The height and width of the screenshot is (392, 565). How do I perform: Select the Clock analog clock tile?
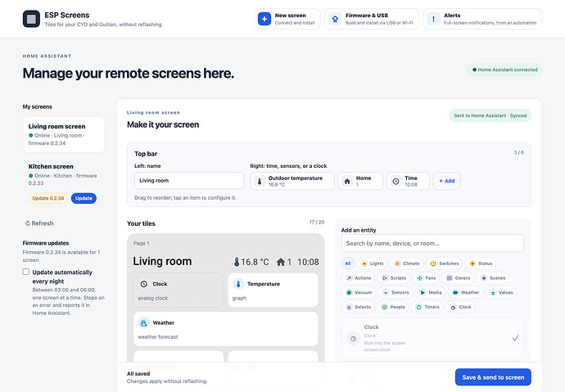tap(179, 291)
